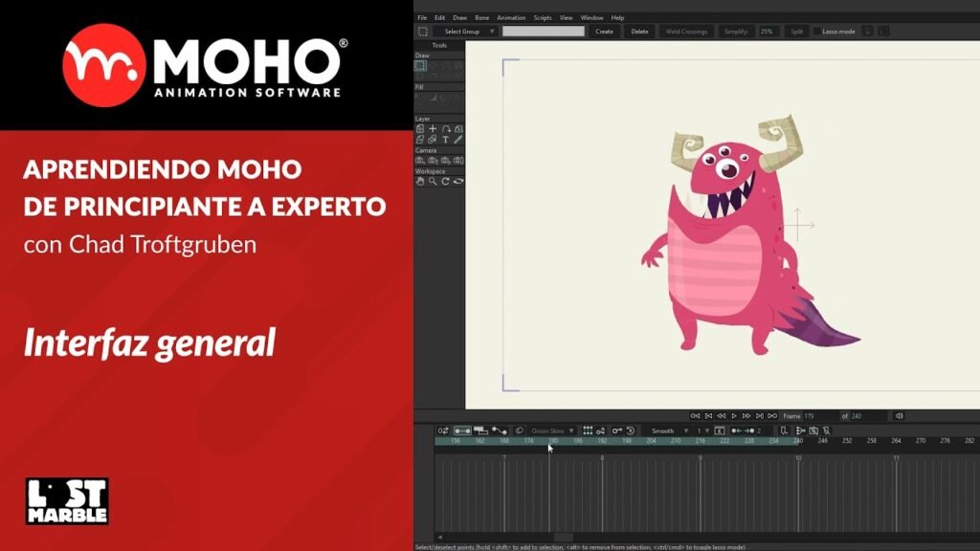Select the Follow Path layer tool

point(446,129)
